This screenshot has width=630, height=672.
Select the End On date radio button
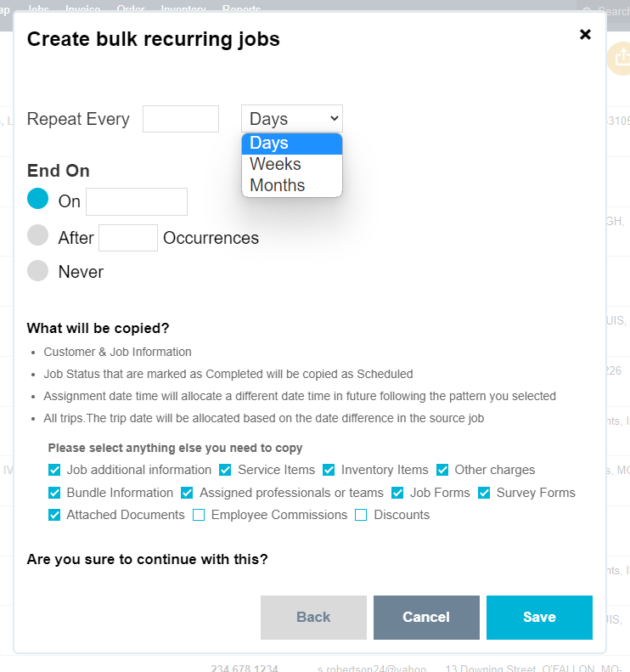pyautogui.click(x=38, y=199)
